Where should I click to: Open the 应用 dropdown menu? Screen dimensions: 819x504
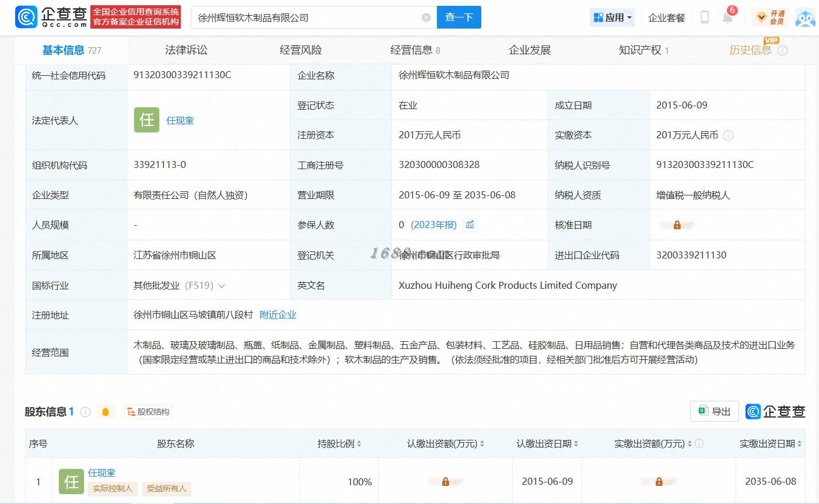click(612, 17)
